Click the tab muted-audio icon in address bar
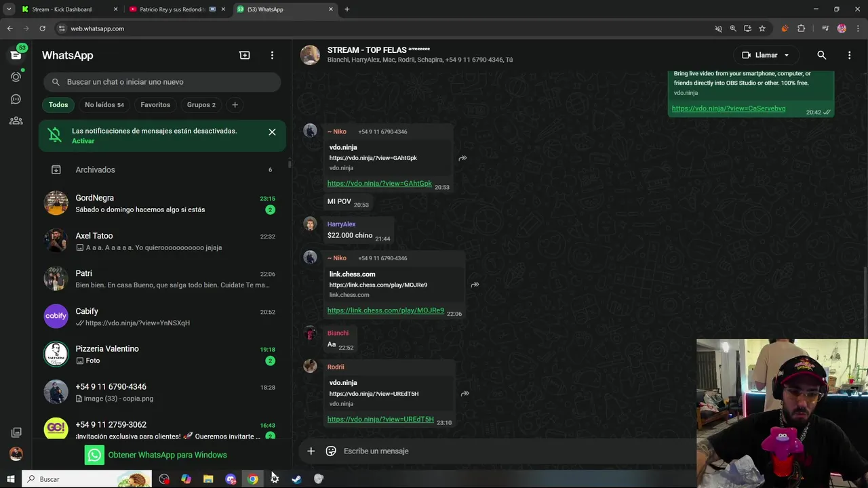The width and height of the screenshot is (868, 488). coord(718,28)
